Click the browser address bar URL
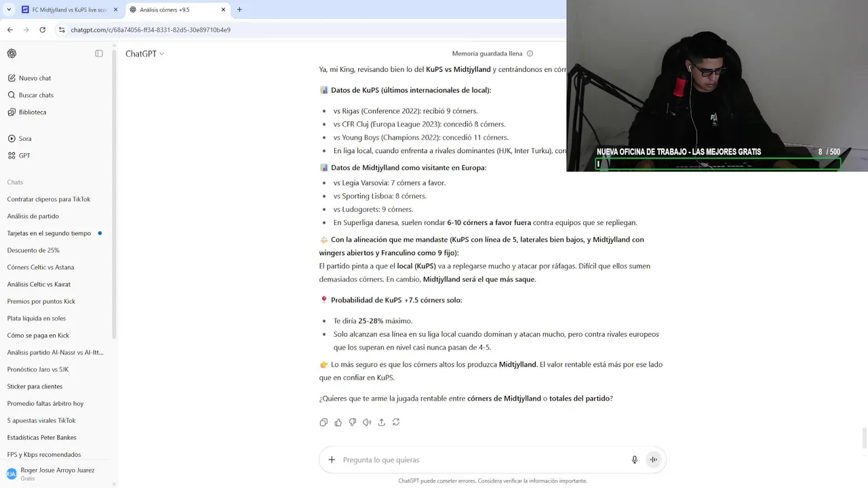Viewport: 868px width, 488px height. (151, 30)
